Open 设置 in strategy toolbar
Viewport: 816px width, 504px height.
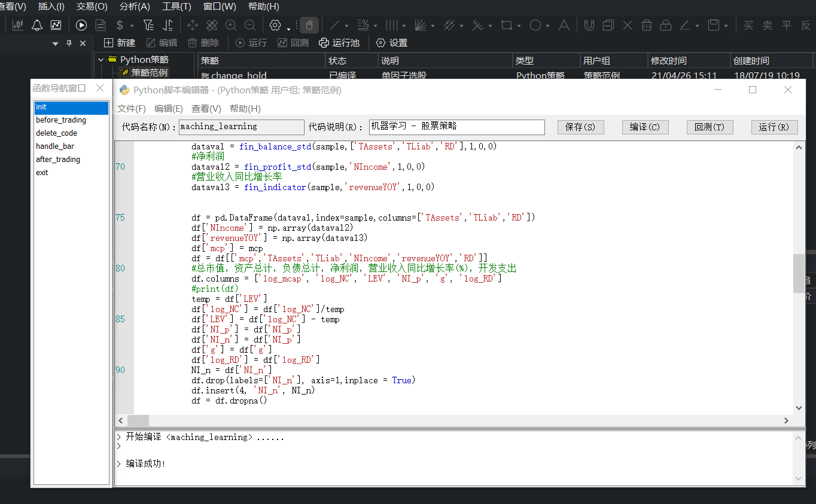(x=392, y=43)
